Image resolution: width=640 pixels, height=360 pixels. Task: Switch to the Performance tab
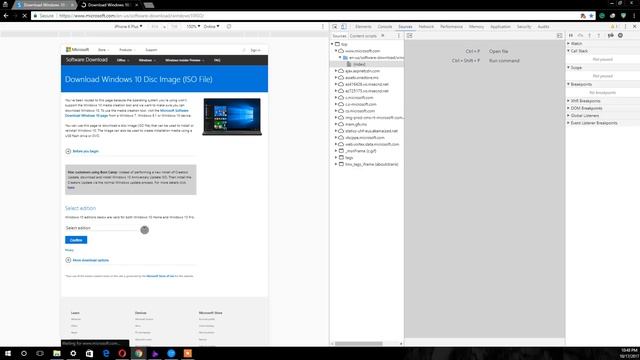(x=451, y=27)
